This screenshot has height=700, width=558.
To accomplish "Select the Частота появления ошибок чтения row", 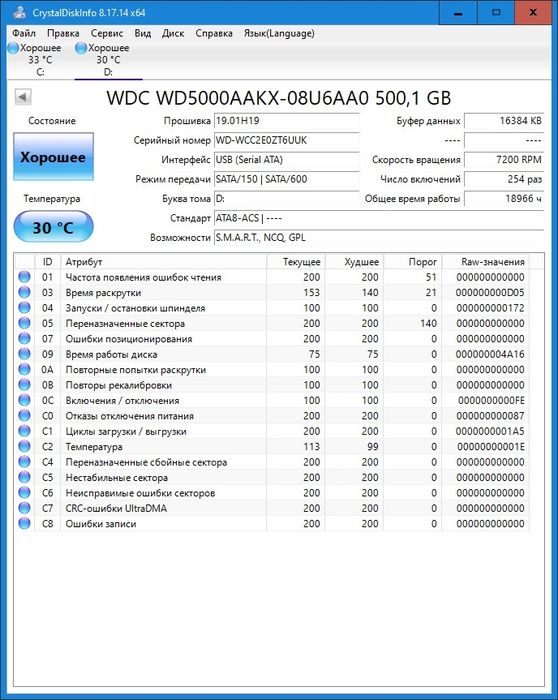I will coord(272,277).
